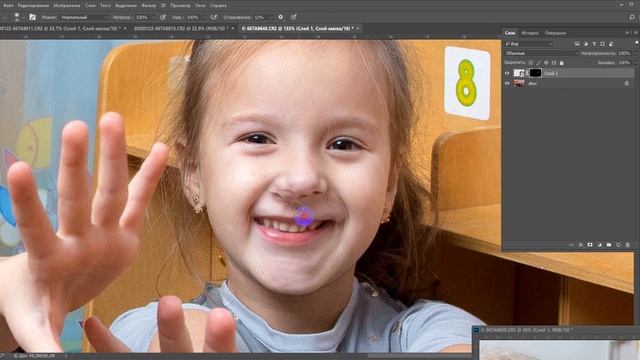The width and height of the screenshot is (640, 360).
Task: Create new group folder icon
Action: (609, 245)
